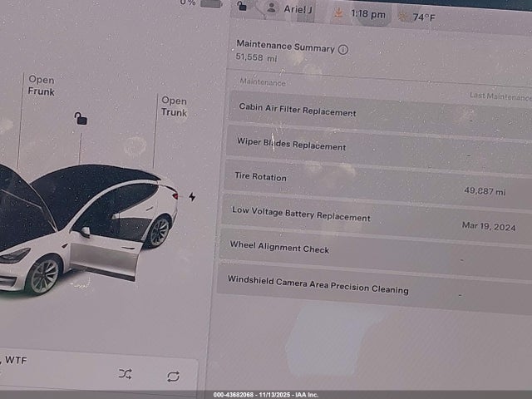Select the Wheel Alignment Check row
The image size is (532, 399).
pos(375,253)
